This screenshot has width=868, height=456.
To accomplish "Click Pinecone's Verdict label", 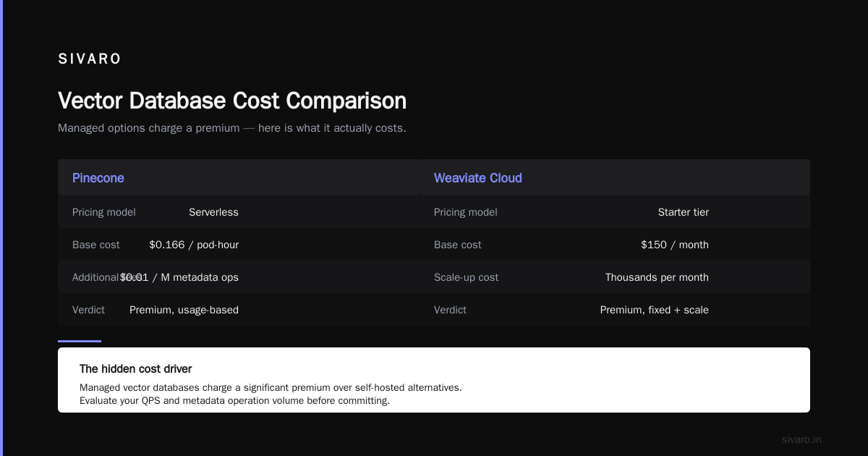I will click(88, 310).
